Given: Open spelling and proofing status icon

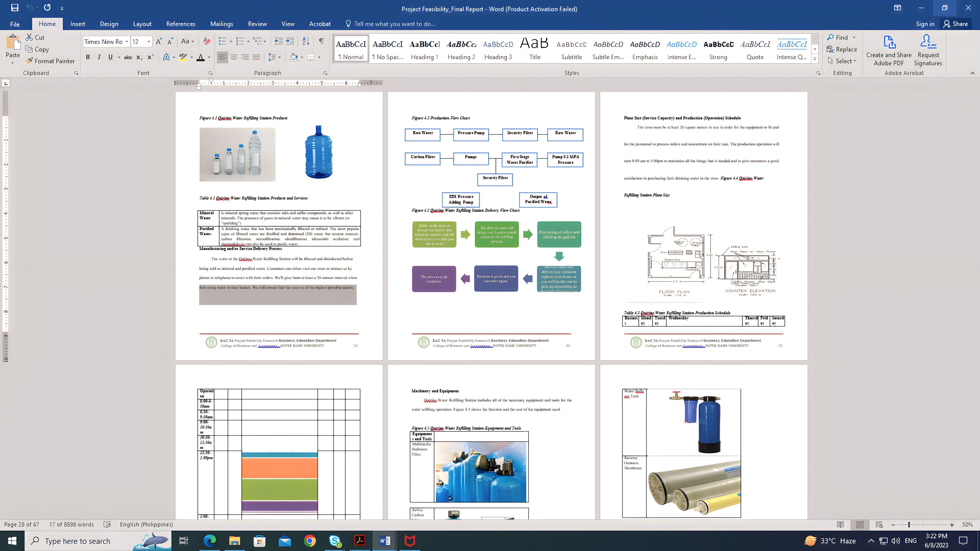Looking at the screenshot, I should (107, 524).
